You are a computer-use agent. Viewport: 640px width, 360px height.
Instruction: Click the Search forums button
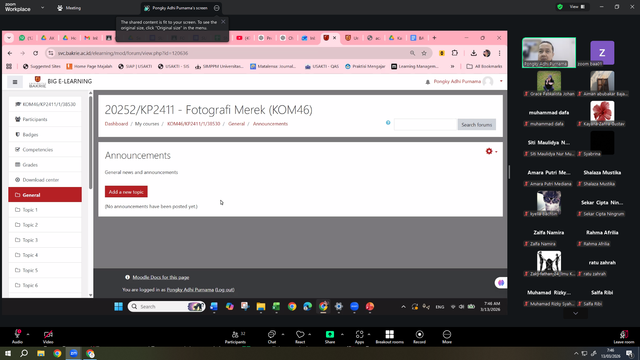click(477, 124)
